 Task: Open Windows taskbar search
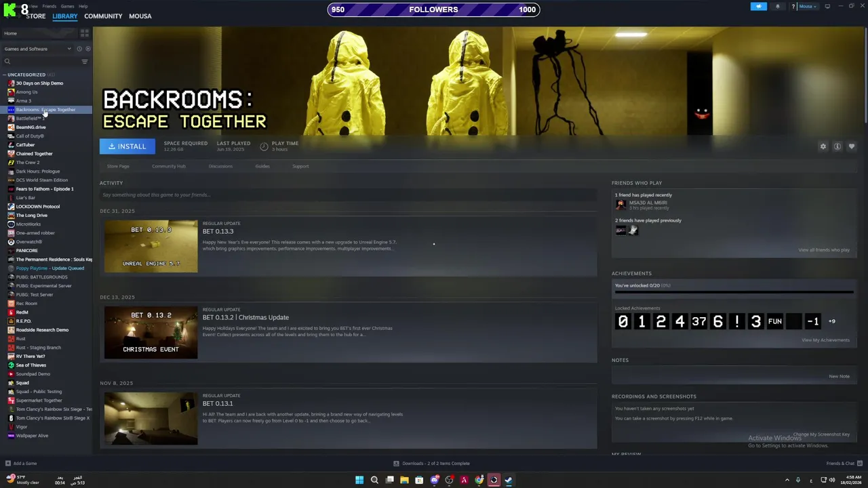click(374, 481)
